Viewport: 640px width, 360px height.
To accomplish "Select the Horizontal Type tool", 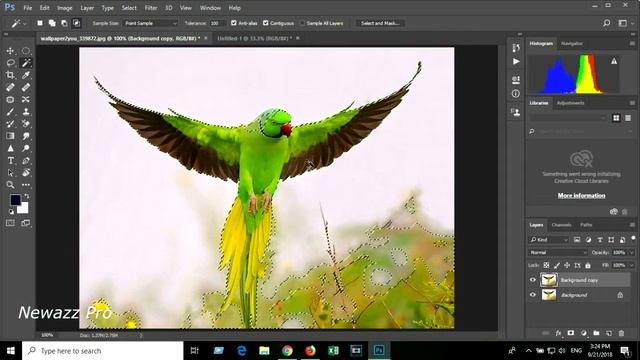I will pos(10,160).
